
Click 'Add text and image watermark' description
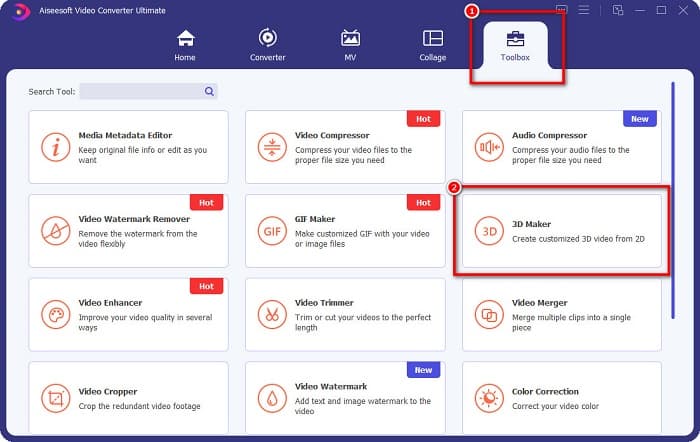362,406
